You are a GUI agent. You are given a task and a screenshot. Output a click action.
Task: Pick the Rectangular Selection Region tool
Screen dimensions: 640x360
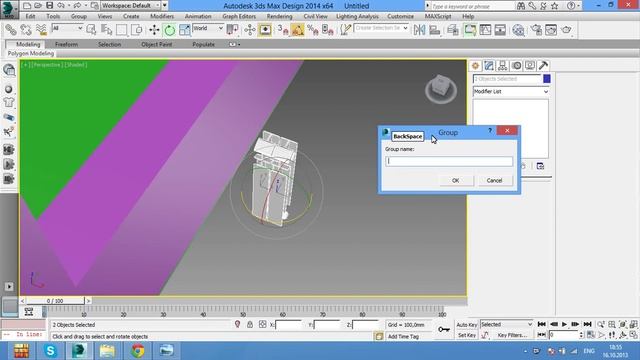[x=122, y=30]
